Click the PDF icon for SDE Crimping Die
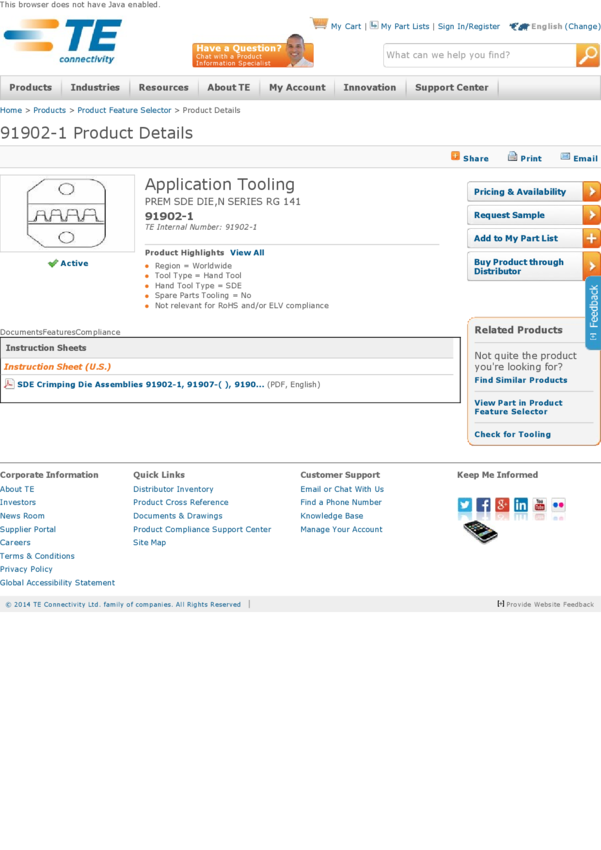This screenshot has height=850, width=601. click(x=9, y=384)
